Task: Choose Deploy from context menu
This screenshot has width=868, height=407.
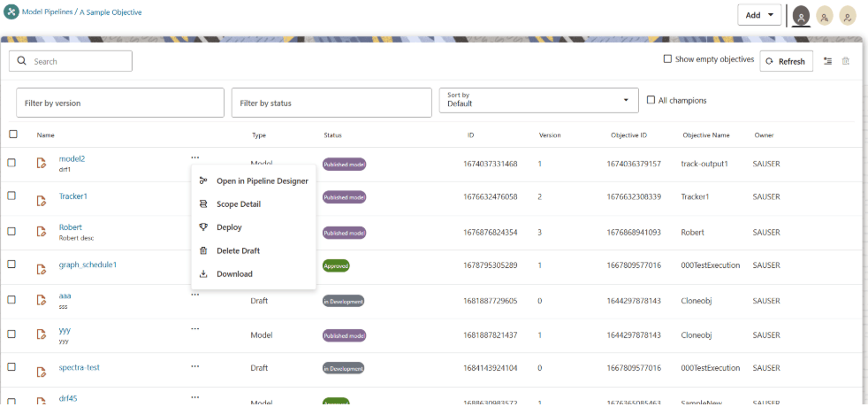Action: [254, 227]
